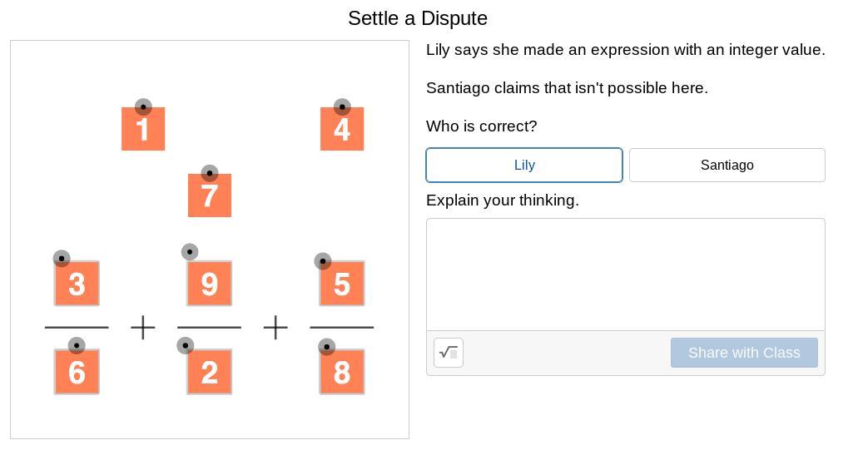The width and height of the screenshot is (868, 460).
Task: Grab the drag handle dot on tile 7
Action: pyautogui.click(x=210, y=174)
